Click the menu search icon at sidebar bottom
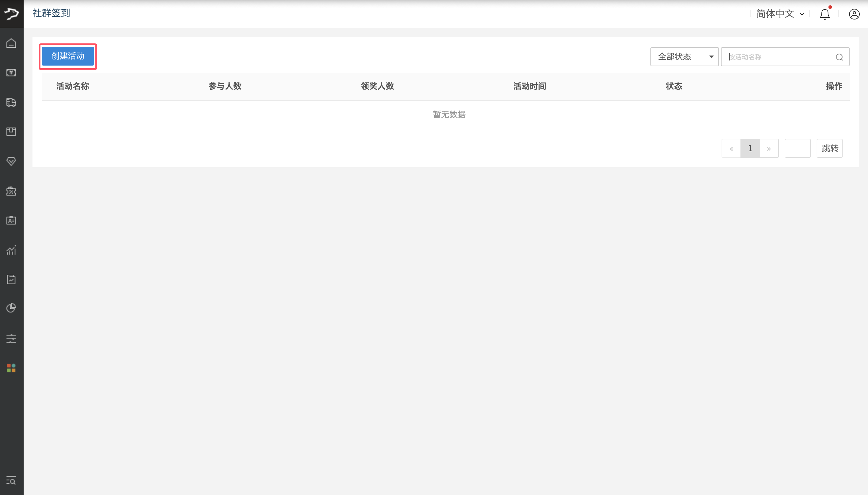868x495 pixels. (x=11, y=481)
